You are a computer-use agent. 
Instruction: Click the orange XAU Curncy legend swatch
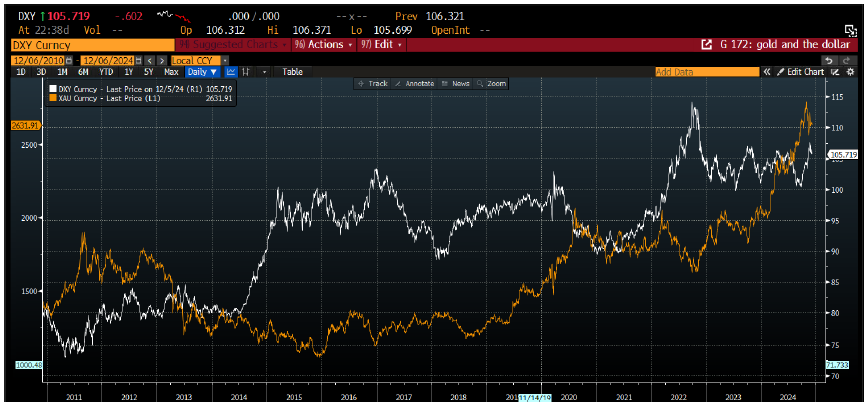(52, 99)
